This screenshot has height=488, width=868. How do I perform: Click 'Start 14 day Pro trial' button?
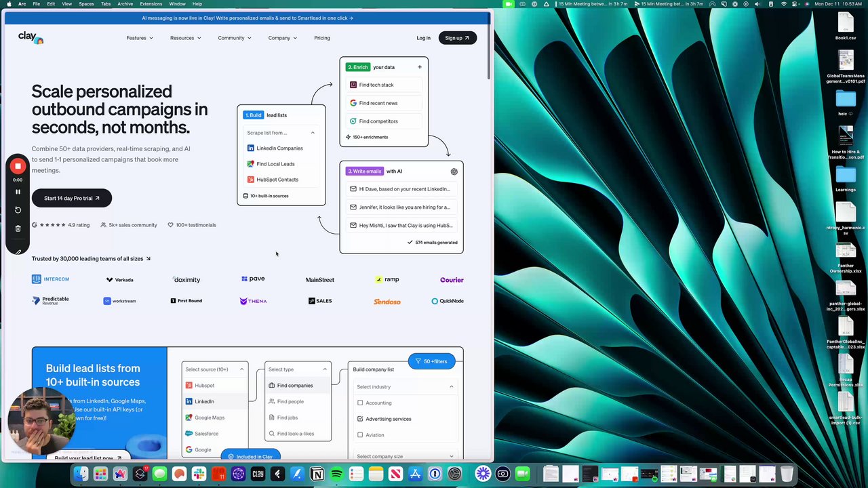click(71, 198)
